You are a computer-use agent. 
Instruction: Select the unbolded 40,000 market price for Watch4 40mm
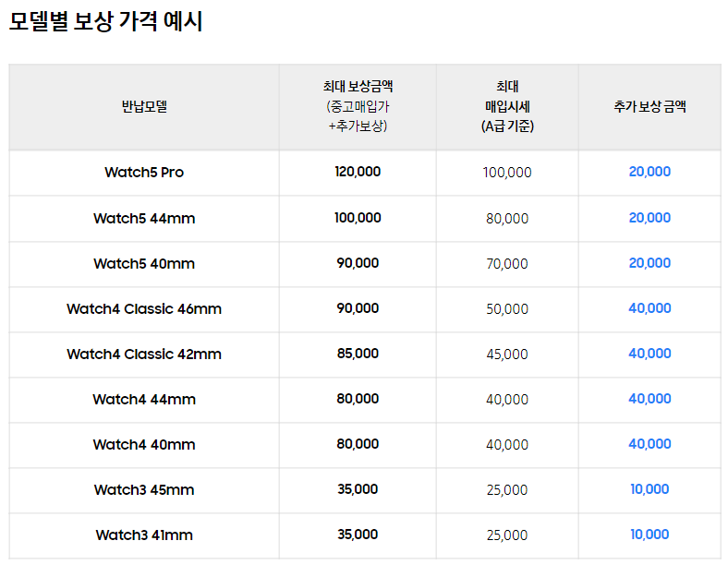507,445
